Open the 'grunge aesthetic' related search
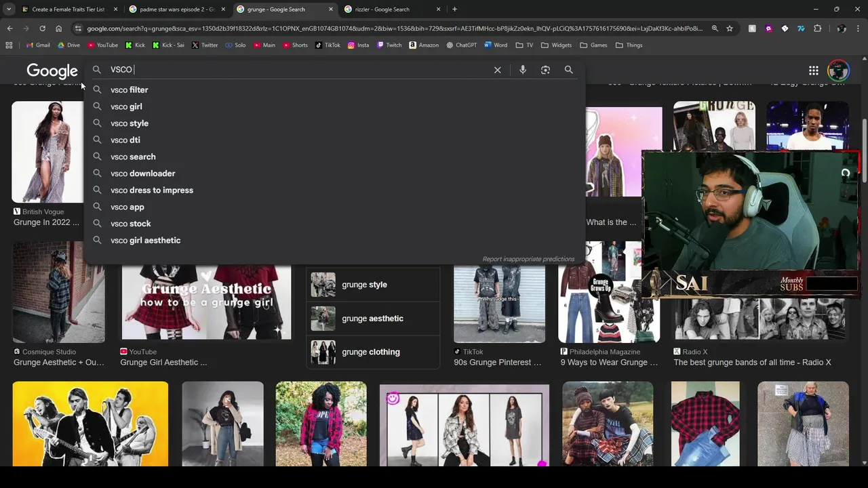Image resolution: width=868 pixels, height=488 pixels. pos(374,319)
